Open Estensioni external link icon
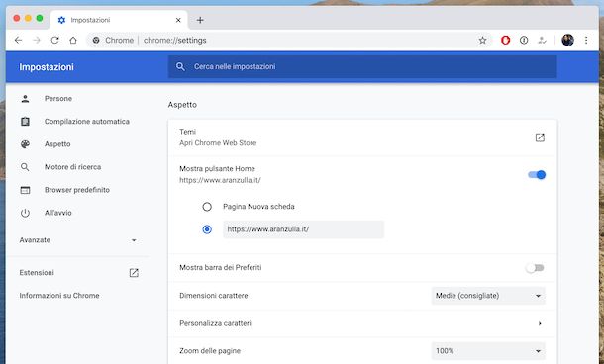Viewport: 604px width, 364px height. click(x=134, y=273)
